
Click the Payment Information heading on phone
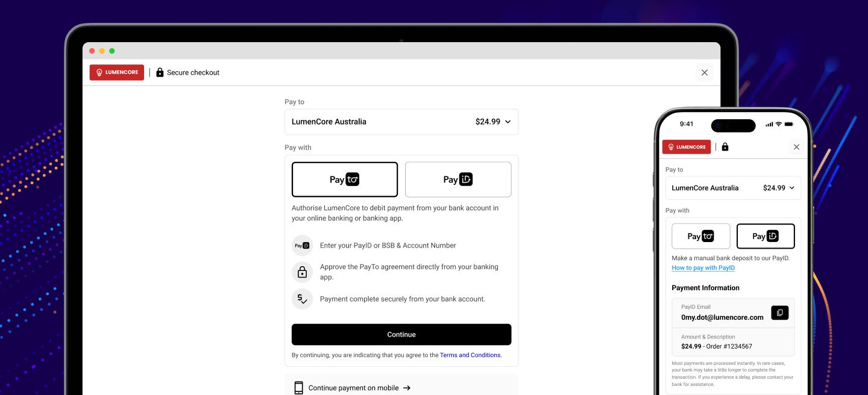(705, 288)
